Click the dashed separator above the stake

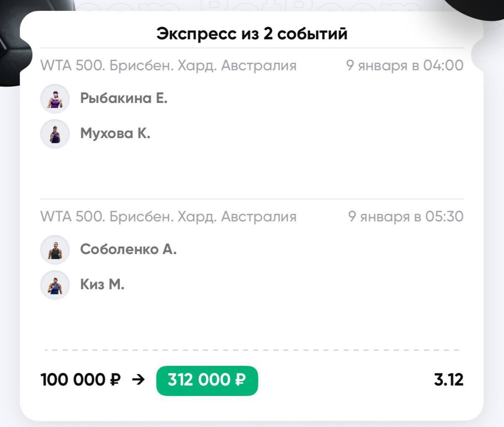point(252,350)
